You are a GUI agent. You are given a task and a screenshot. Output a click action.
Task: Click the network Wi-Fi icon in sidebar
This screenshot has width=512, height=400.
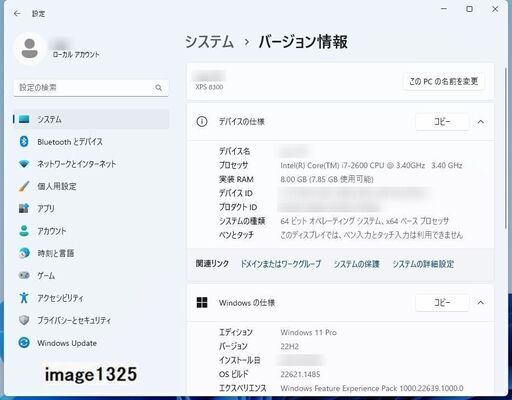tap(24, 164)
